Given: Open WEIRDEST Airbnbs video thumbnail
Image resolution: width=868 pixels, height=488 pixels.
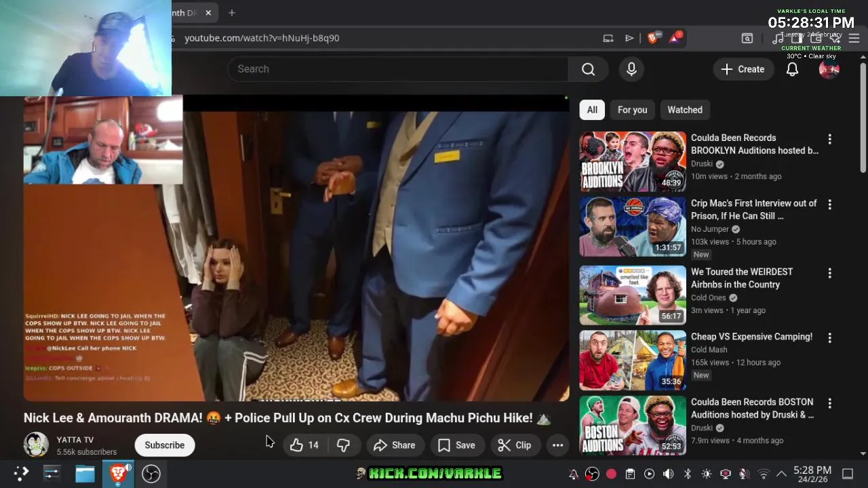Looking at the screenshot, I should [x=633, y=296].
